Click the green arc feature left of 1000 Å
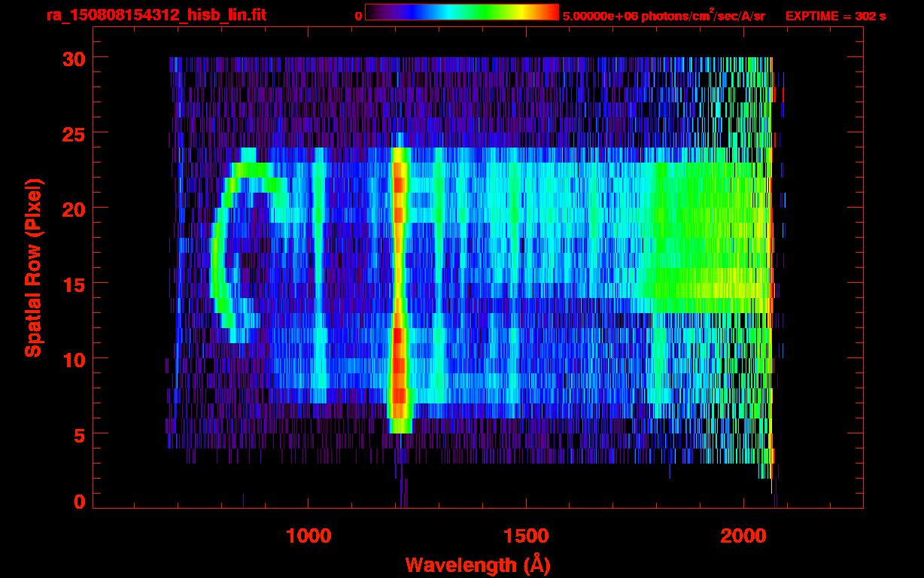Screen dimensions: 924x578 (x=215, y=256)
